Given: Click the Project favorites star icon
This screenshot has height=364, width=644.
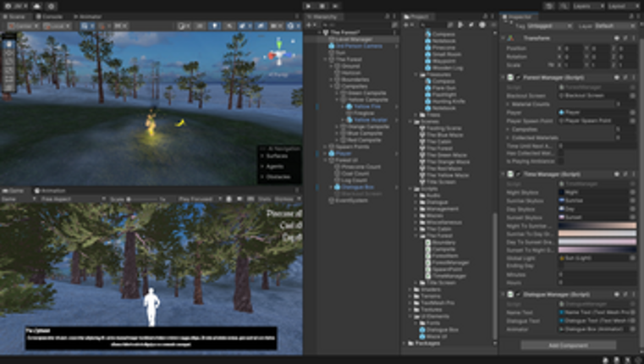Looking at the screenshot, I should pyautogui.click(x=482, y=25).
